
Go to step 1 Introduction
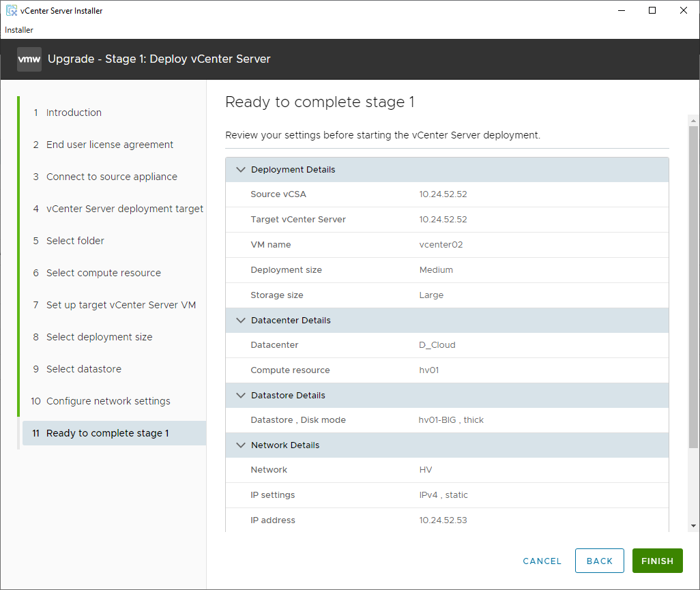74,113
